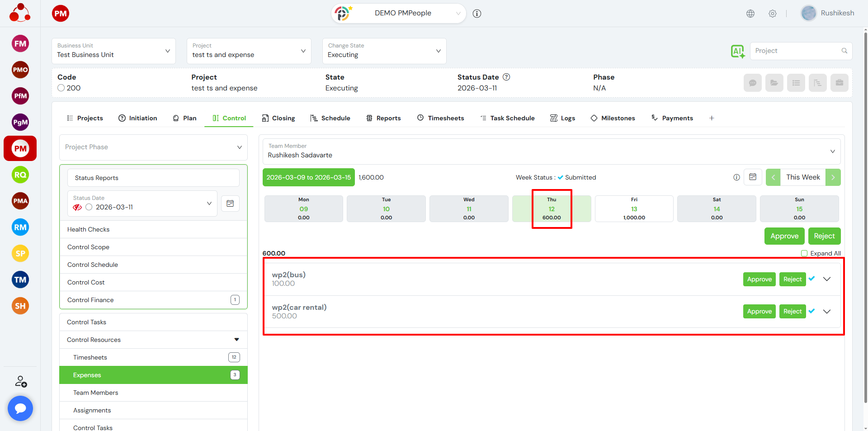Open calendar picker beside This Week
The width and height of the screenshot is (868, 431).
coord(753,177)
